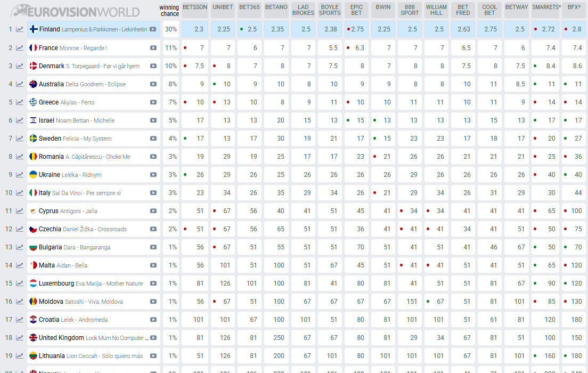Open the BETSSON bookmaker column header
588x373 pixels.
[195, 7]
